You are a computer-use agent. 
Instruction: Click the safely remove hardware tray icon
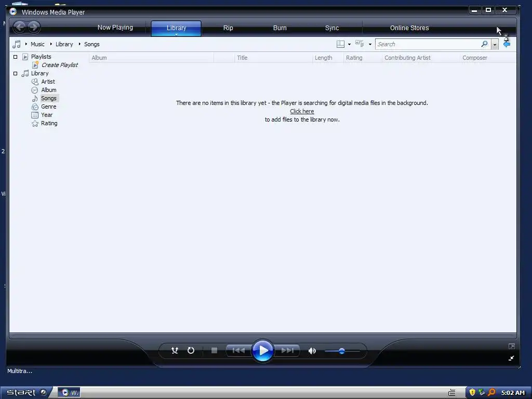point(482,393)
